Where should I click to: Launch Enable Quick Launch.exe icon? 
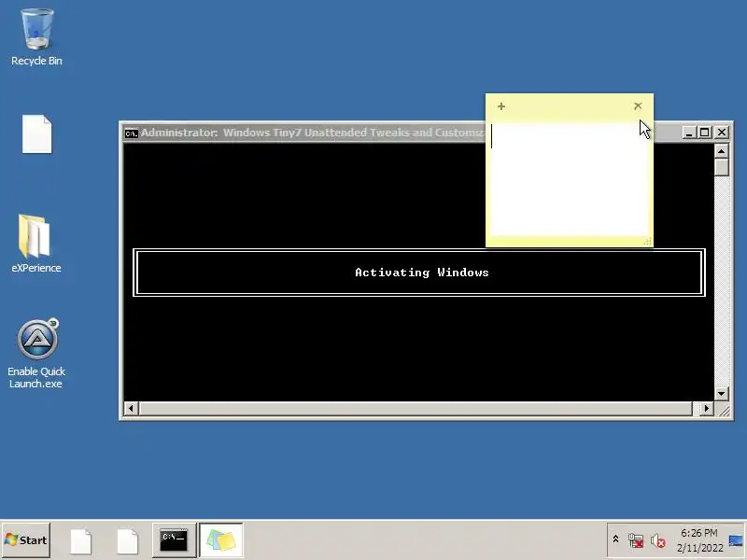[x=36, y=354]
